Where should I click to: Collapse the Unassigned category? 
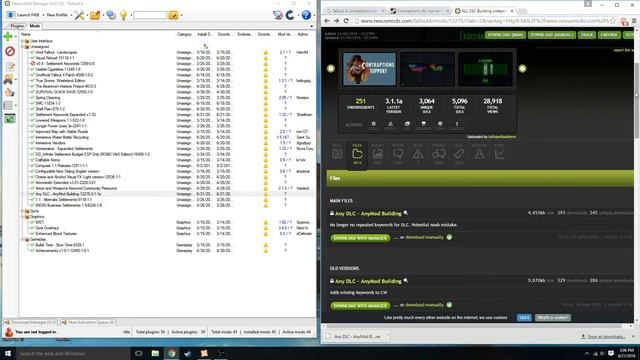pyautogui.click(x=22, y=47)
